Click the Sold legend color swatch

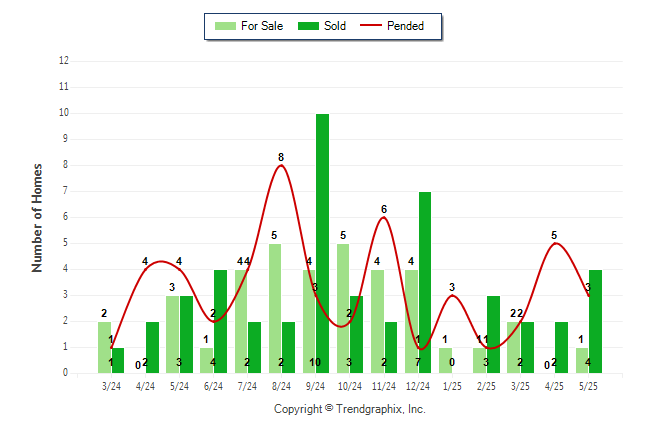[x=308, y=26]
